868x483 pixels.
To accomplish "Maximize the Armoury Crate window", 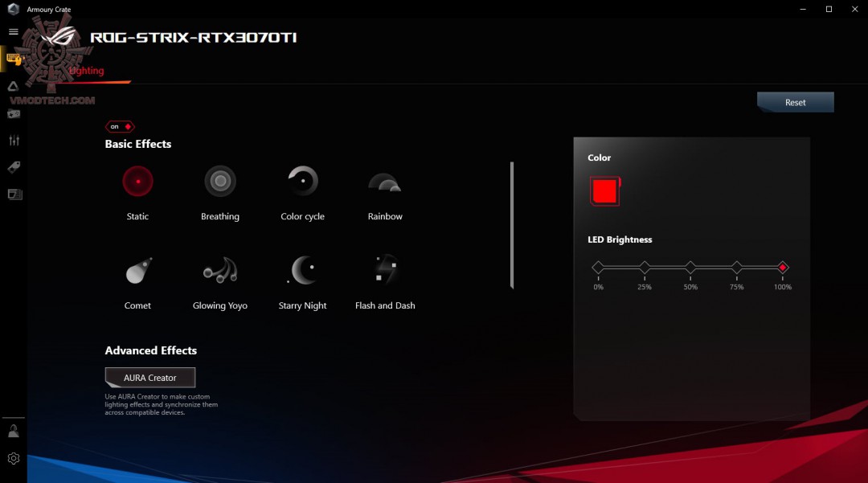I will point(829,9).
